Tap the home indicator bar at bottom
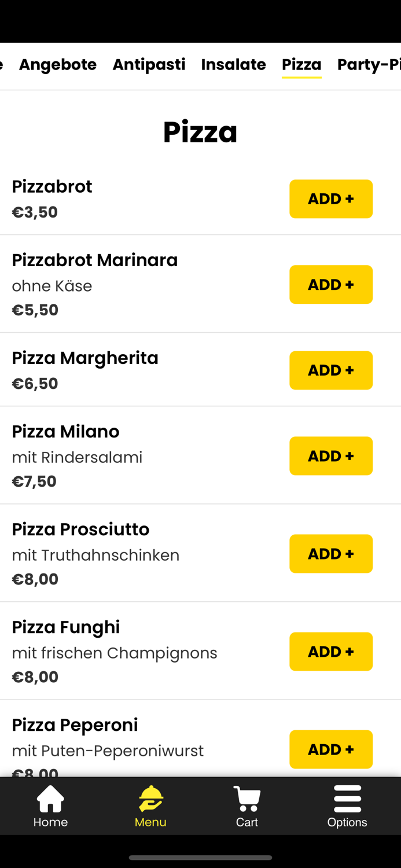Viewport: 401px width, 868px height. (x=200, y=858)
